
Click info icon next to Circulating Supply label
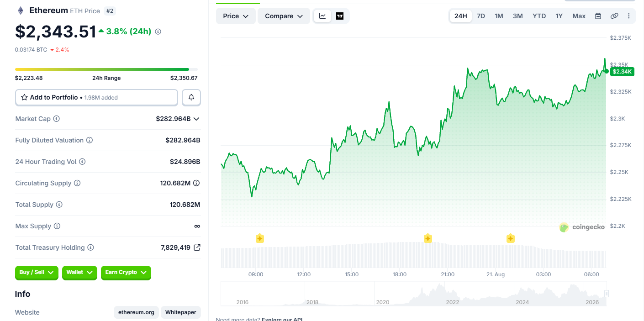point(77,183)
